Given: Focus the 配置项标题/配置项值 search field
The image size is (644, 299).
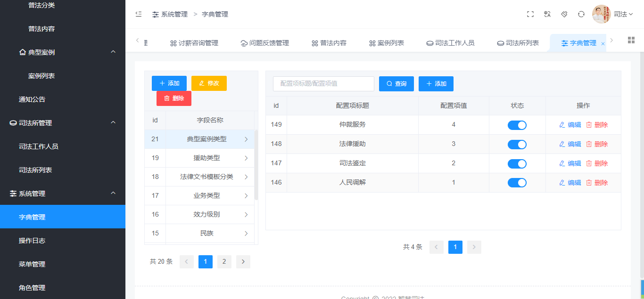Looking at the screenshot, I should point(323,84).
